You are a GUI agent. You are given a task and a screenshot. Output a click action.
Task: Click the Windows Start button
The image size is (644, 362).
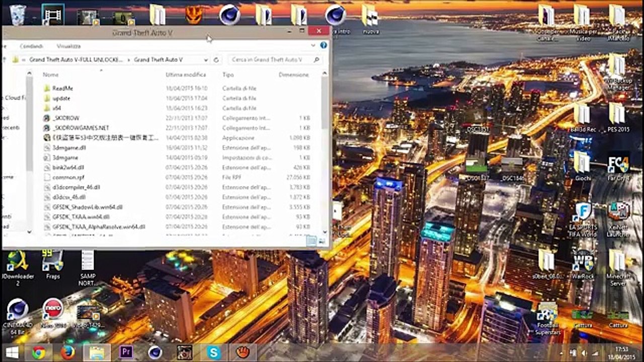coord(12,352)
